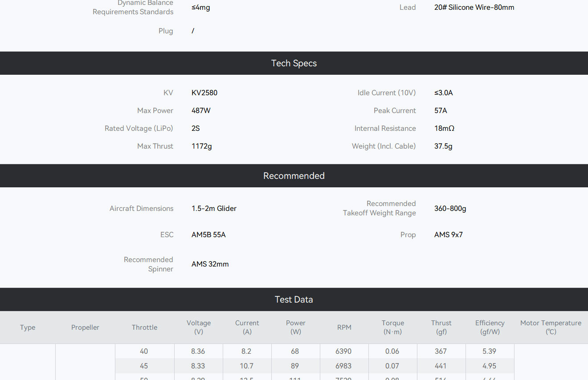The width and height of the screenshot is (588, 380).
Task: Click the RPM column header
Action: pyautogui.click(x=344, y=327)
